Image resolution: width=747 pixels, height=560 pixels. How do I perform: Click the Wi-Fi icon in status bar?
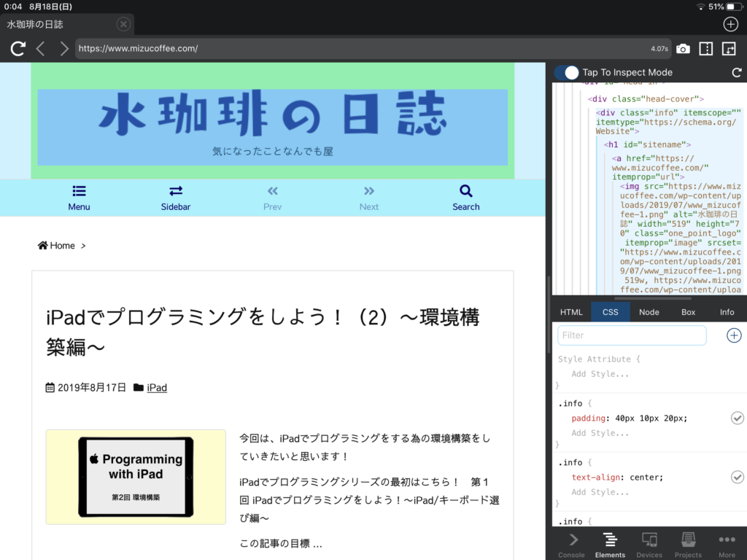coord(700,7)
